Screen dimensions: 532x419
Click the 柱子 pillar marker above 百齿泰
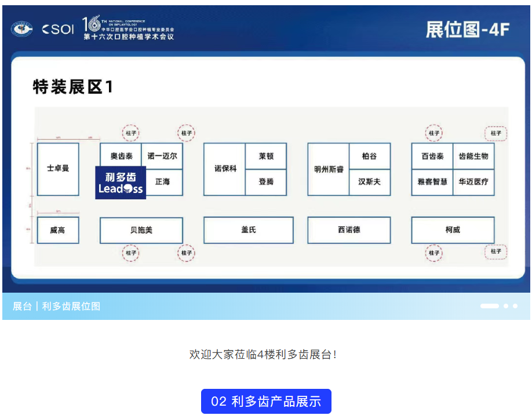coord(434,133)
